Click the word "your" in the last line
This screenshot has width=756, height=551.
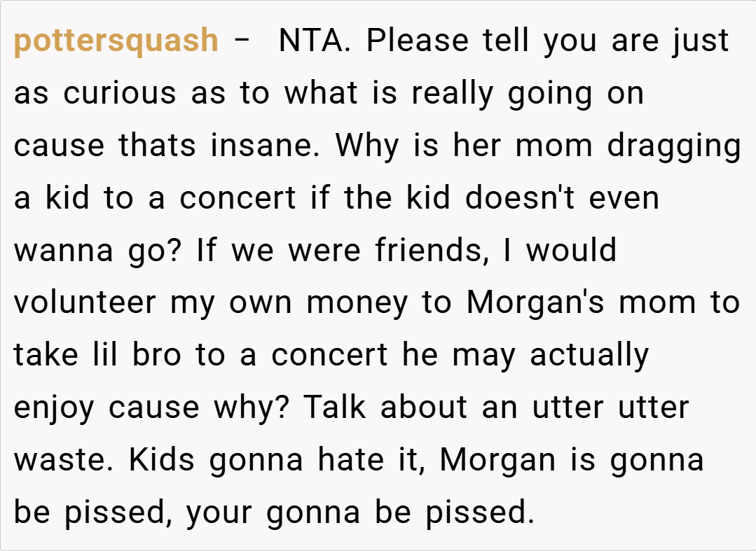[x=220, y=512]
